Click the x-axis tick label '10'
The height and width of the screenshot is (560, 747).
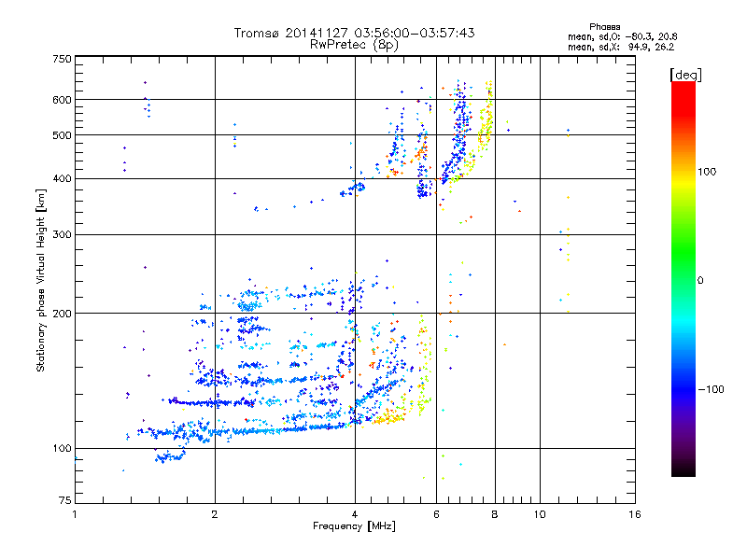pos(540,514)
